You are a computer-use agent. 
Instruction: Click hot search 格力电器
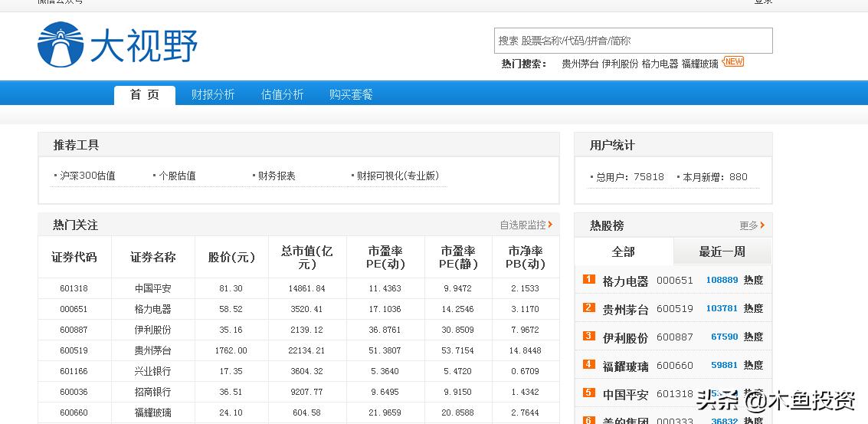660,64
